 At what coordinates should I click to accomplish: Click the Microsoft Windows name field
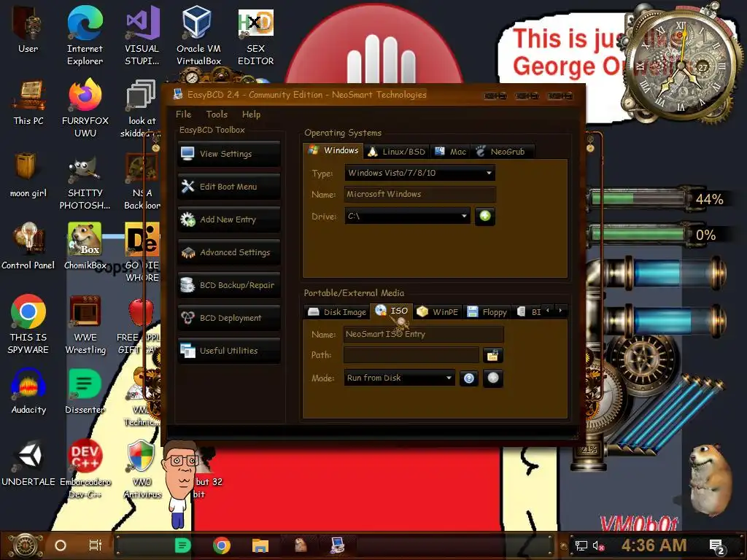click(419, 194)
